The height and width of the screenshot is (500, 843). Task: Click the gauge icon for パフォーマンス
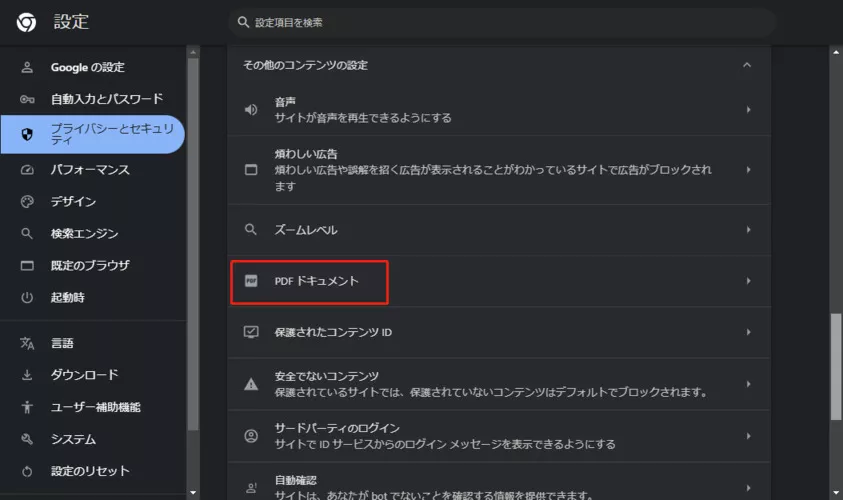coord(27,170)
